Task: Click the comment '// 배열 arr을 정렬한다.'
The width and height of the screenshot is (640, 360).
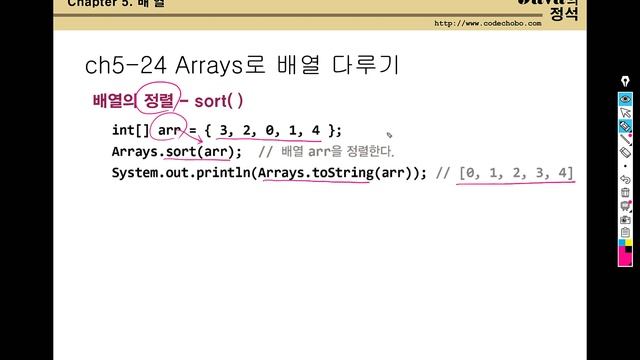Action: pos(326,152)
